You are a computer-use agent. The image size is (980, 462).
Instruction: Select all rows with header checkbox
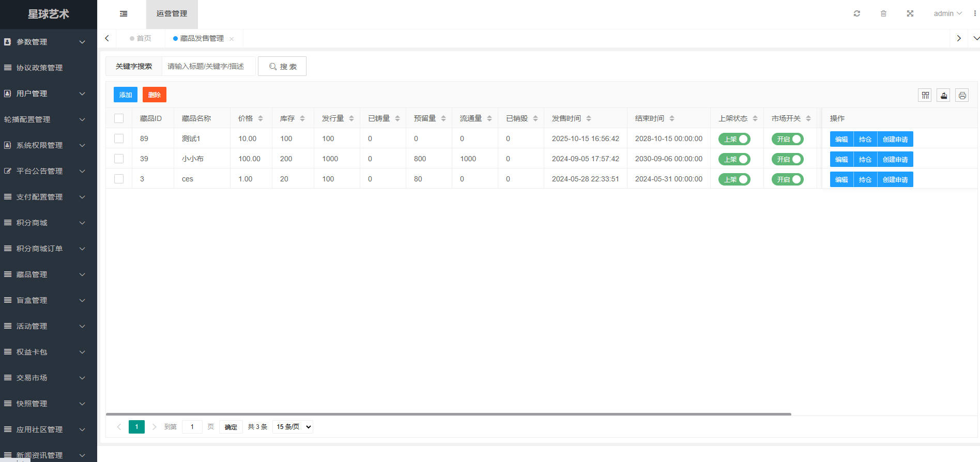pyautogui.click(x=119, y=118)
